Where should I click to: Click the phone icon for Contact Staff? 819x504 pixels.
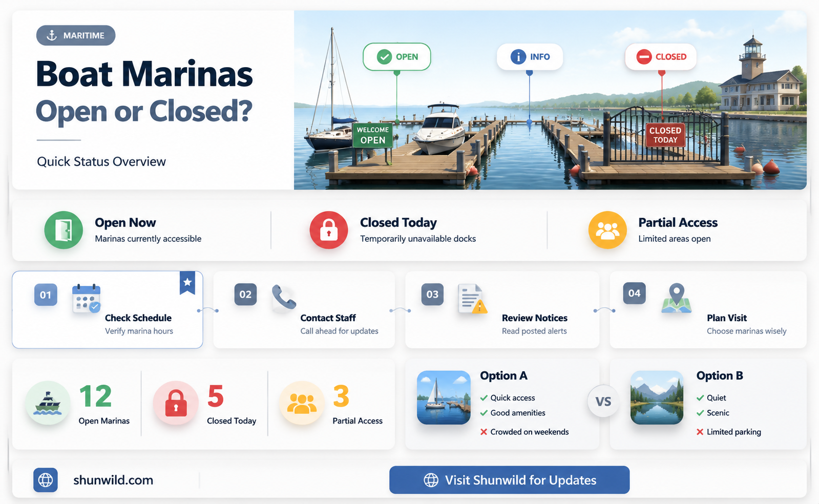pos(284,297)
